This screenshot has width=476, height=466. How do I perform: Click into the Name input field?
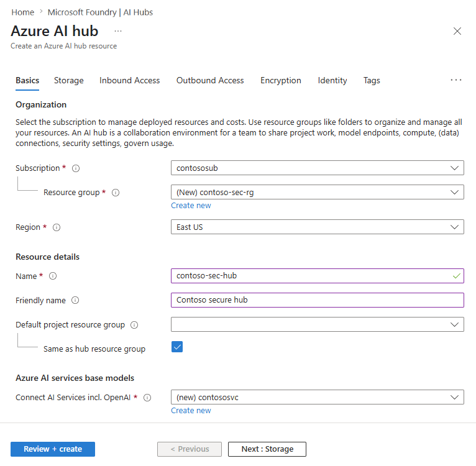pyautogui.click(x=318, y=276)
